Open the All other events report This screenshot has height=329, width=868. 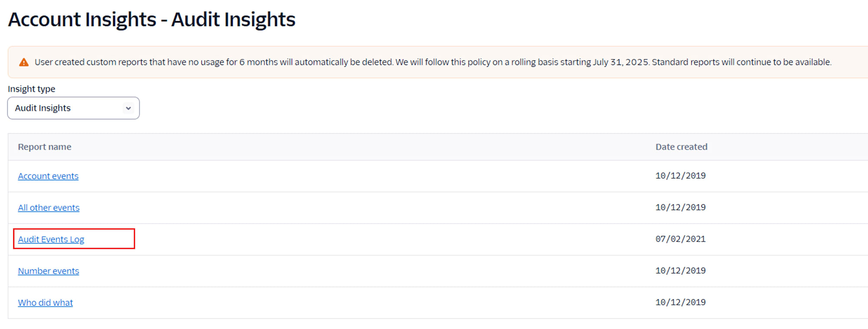click(49, 208)
